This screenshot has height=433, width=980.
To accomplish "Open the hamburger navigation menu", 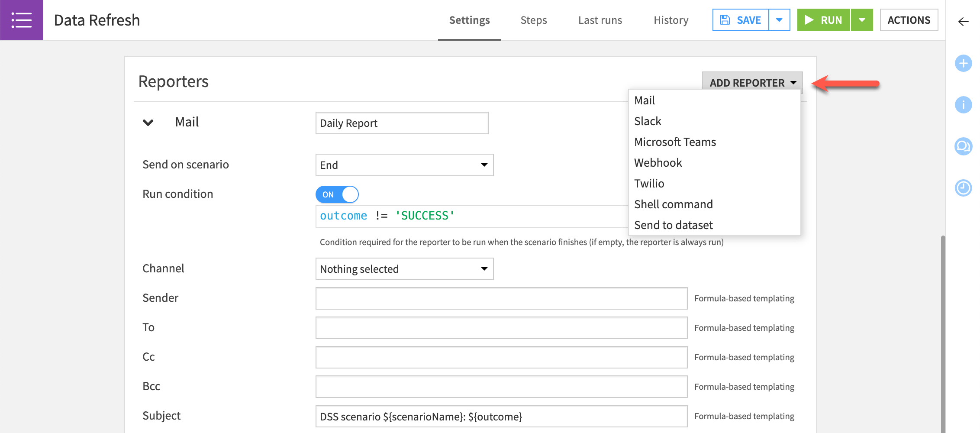I will [x=21, y=20].
